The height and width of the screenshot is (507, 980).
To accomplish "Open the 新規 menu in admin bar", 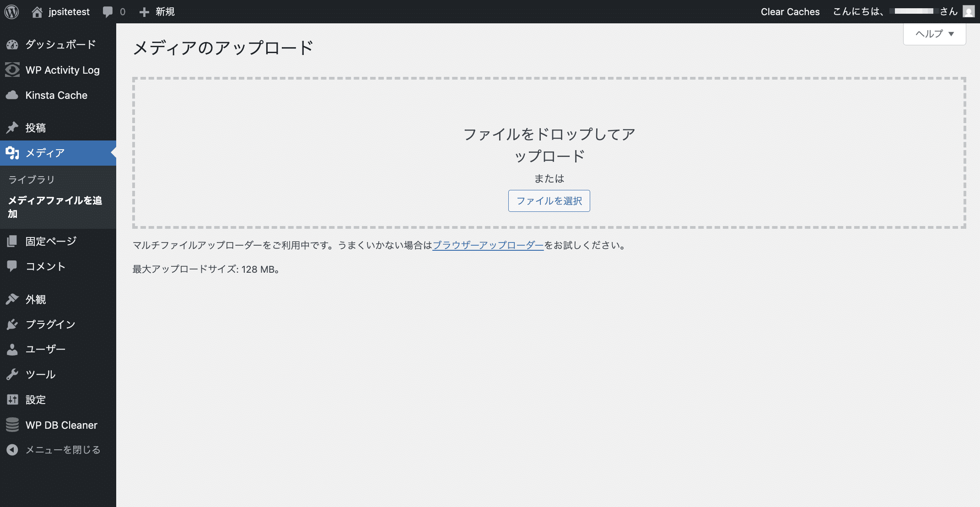I will [157, 11].
